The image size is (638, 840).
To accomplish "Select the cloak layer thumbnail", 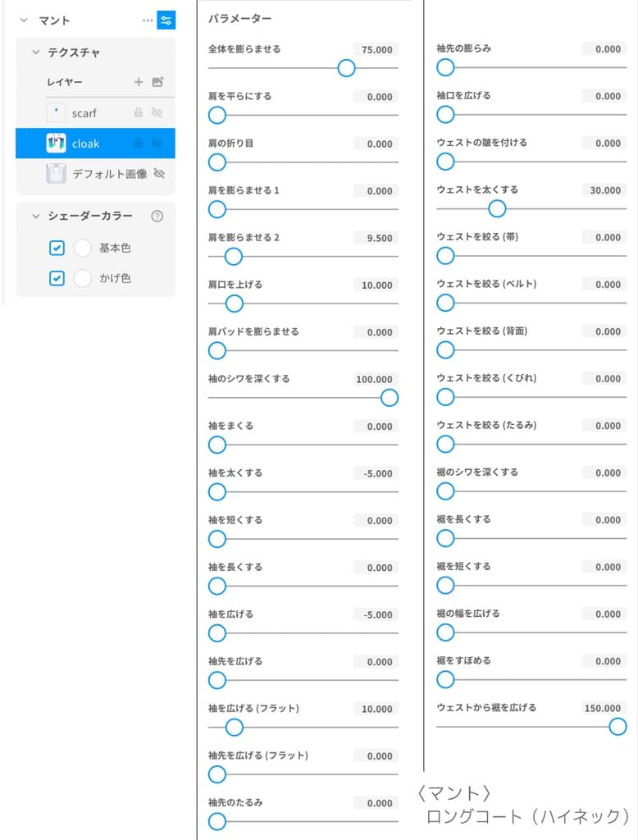I will click(x=56, y=143).
